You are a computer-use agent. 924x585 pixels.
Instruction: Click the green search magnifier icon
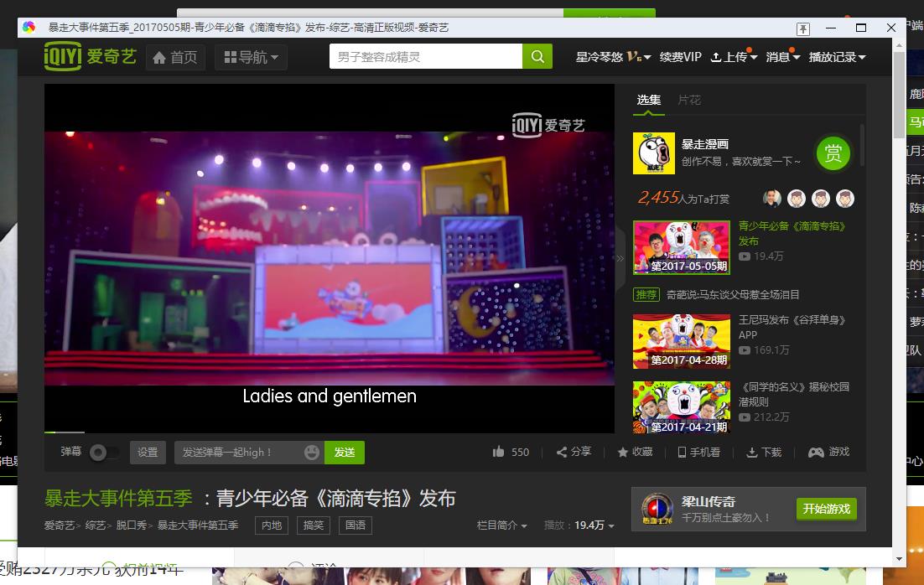click(x=537, y=56)
